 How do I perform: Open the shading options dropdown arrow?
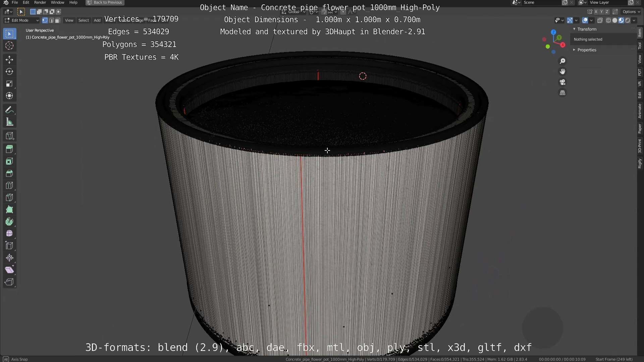pyautogui.click(x=634, y=20)
